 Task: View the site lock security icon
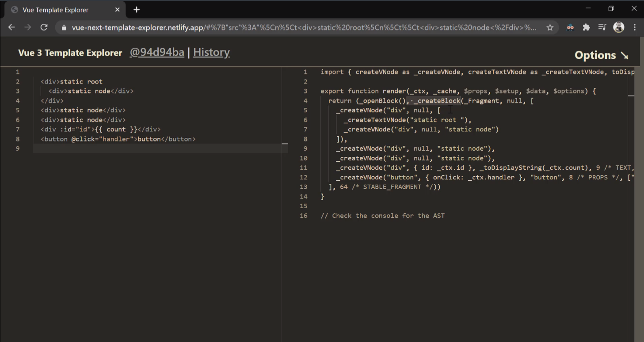point(64,27)
